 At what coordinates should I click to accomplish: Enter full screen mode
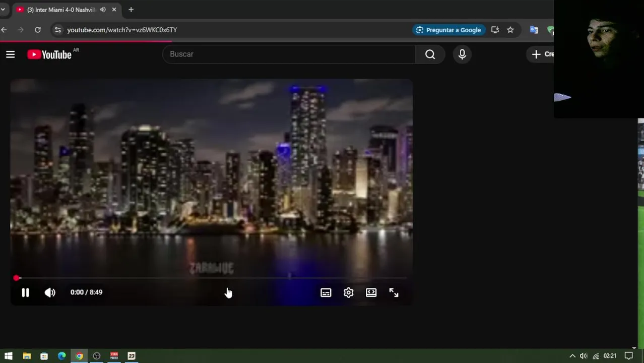click(394, 292)
